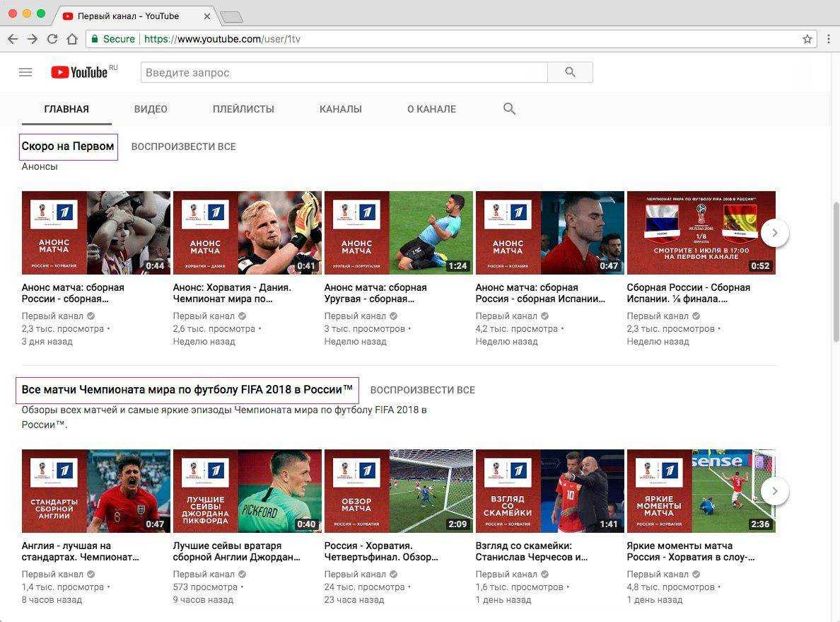Screen dimensions: 840x622
Task: Open Обзор матча 2:09 thumbnail
Action: coord(399,491)
